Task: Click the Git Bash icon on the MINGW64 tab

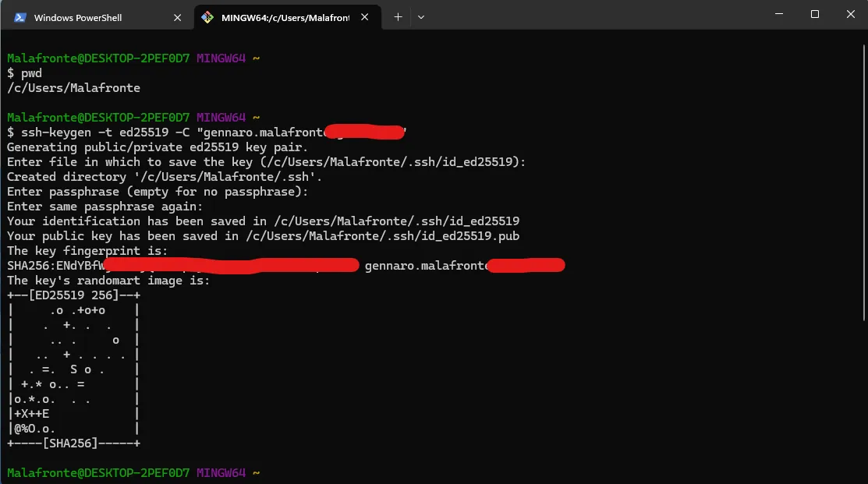Action: 207,18
